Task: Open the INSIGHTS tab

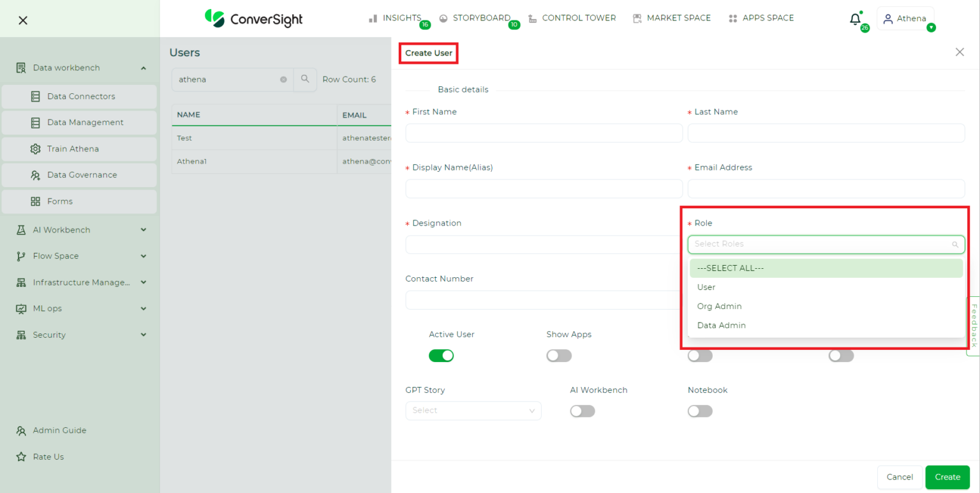Action: tap(402, 18)
